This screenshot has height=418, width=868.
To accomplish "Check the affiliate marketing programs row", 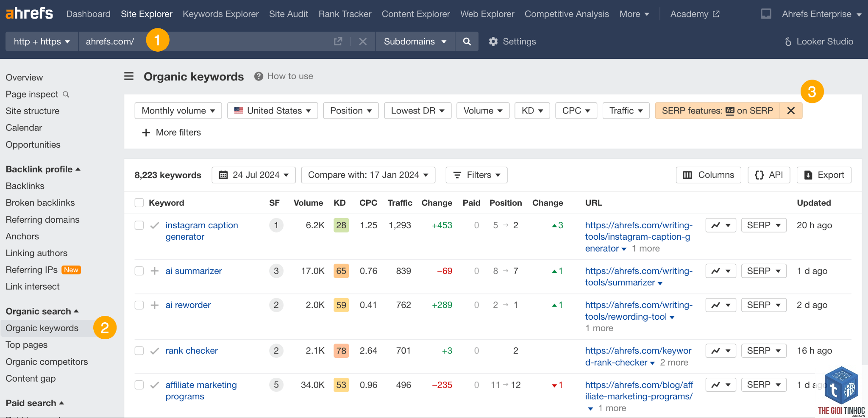I will pos(139,385).
